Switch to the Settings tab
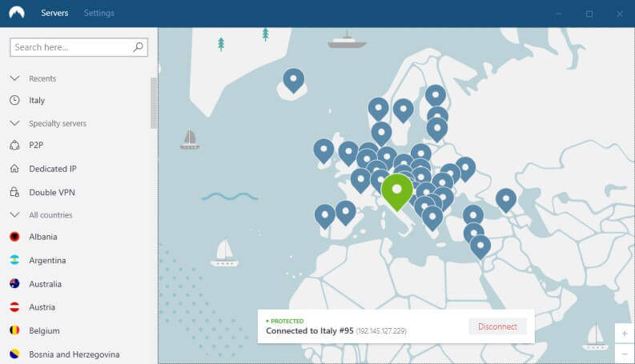Screen dimensions: 635x364 [99, 13]
